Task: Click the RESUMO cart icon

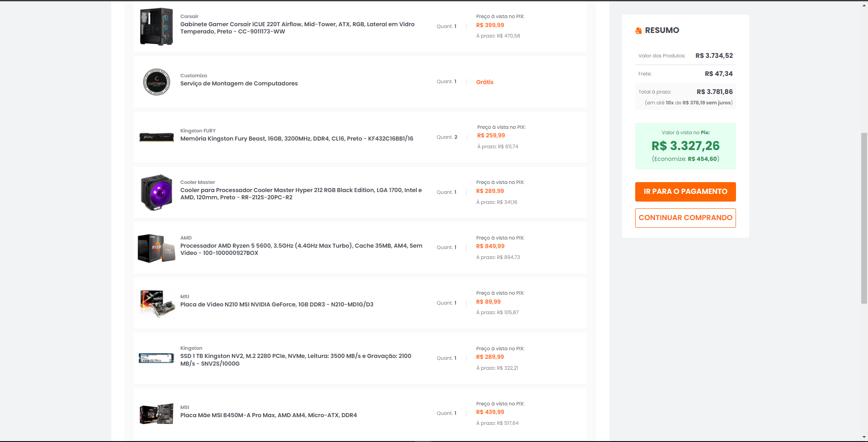Action: click(638, 31)
